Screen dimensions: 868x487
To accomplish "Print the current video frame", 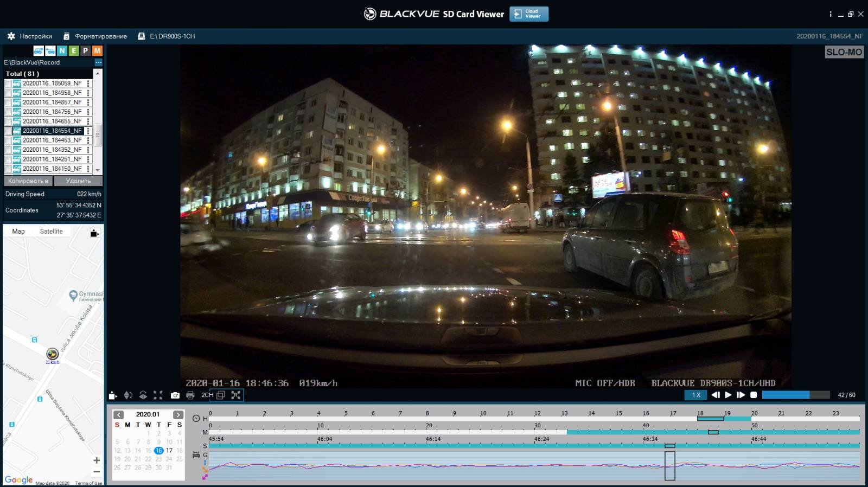I will [190, 395].
